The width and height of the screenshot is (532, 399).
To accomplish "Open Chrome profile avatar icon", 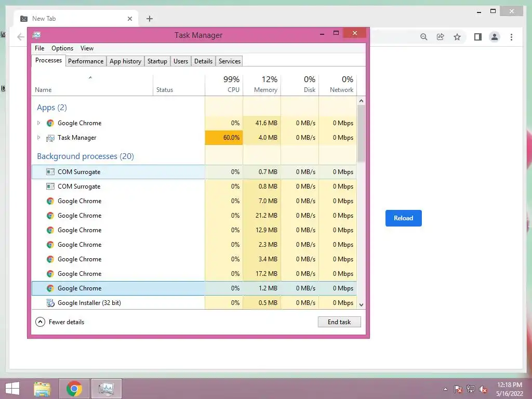I will point(495,37).
